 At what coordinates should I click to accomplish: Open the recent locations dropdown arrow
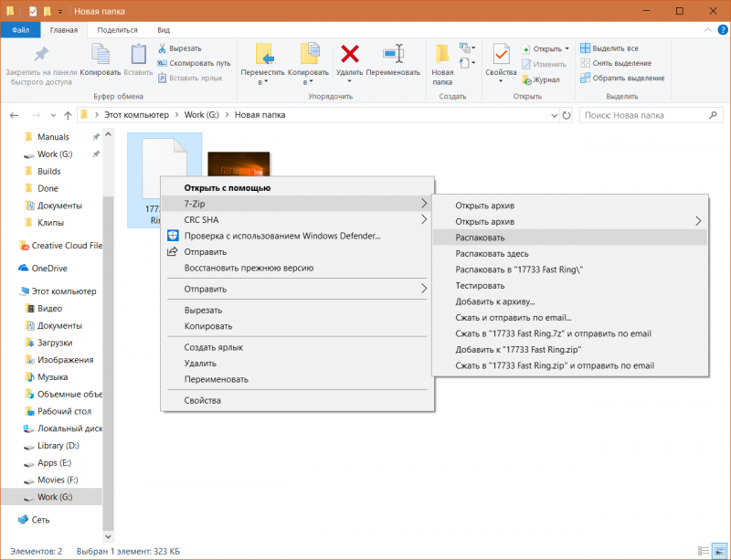pos(53,115)
